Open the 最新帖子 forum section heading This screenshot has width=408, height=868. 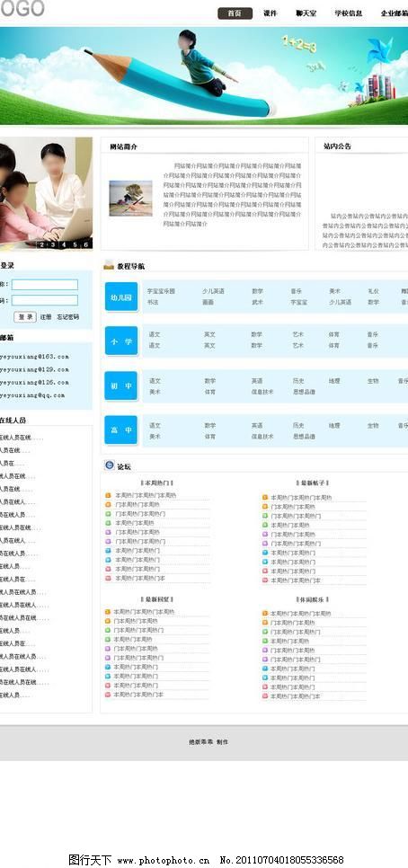point(313,483)
